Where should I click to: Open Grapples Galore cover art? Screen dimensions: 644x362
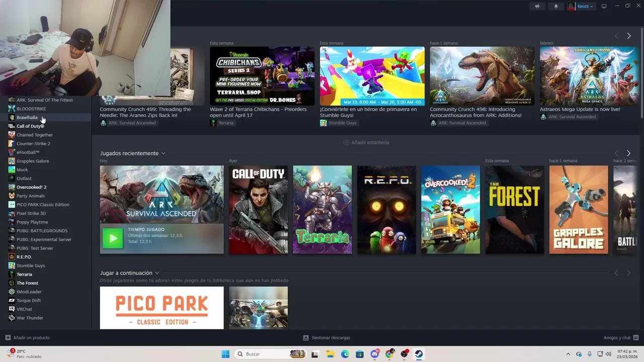(579, 210)
